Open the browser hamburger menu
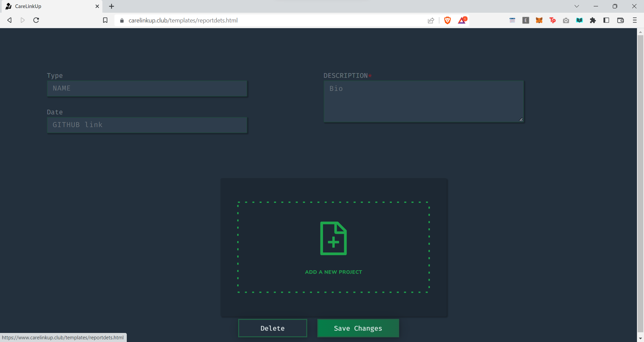 pyautogui.click(x=635, y=20)
